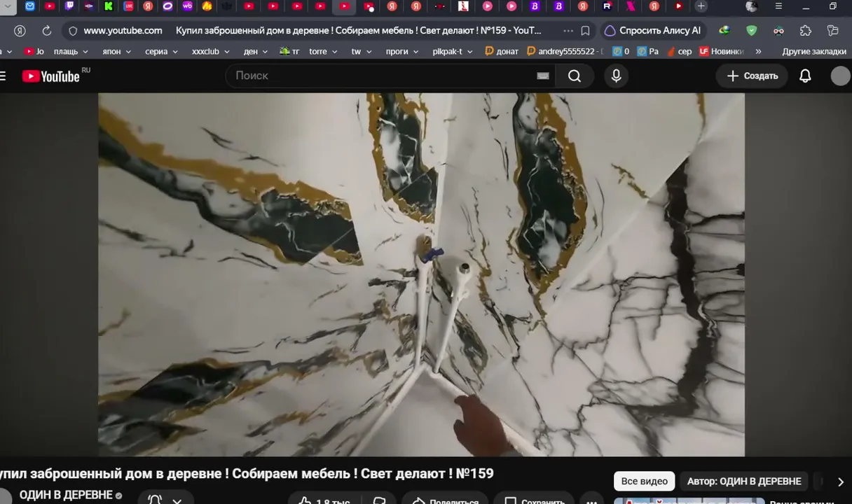
Task: Open the on-screen keyboard in the search box
Action: point(543,76)
